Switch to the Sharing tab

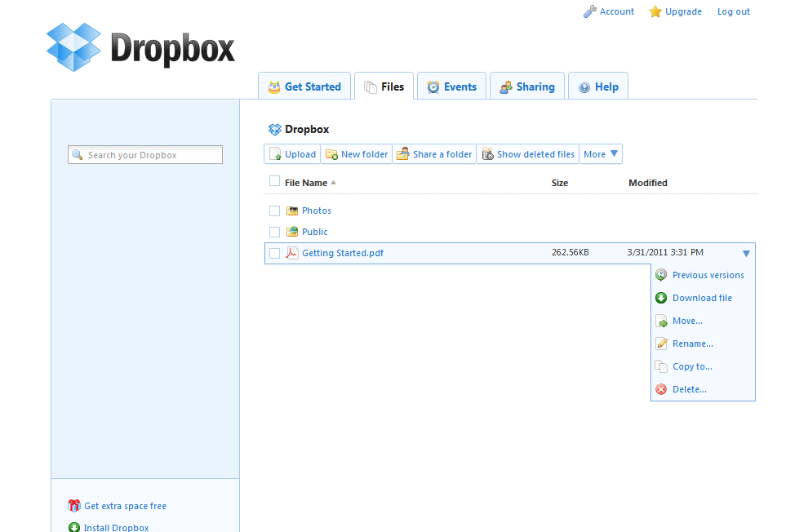[527, 86]
